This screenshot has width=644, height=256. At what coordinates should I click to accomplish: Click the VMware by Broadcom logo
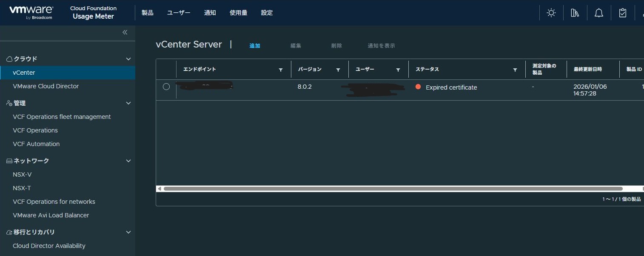[x=31, y=12]
